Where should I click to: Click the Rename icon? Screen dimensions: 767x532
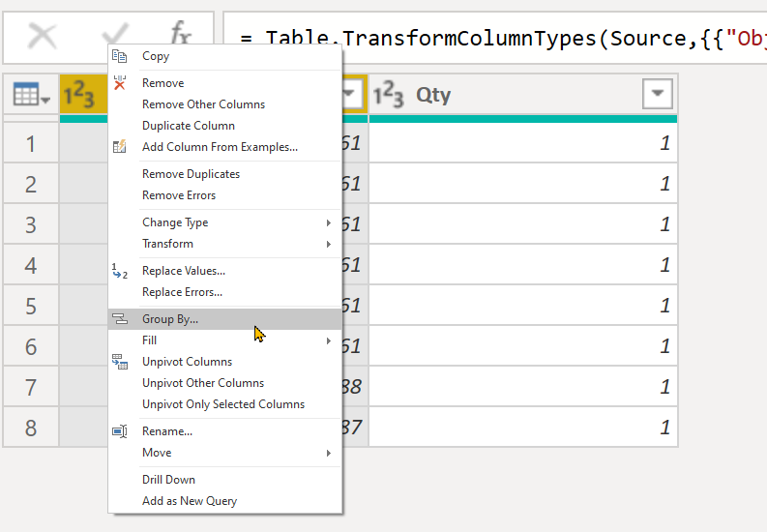pyautogui.click(x=119, y=431)
